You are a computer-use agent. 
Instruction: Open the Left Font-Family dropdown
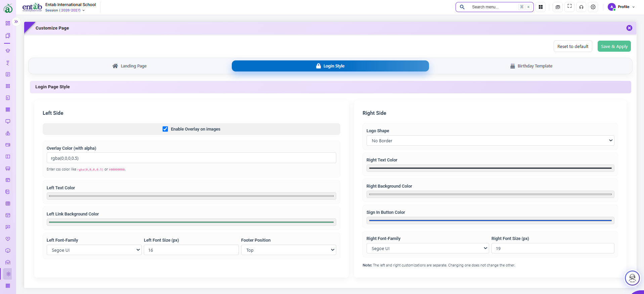coord(94,250)
